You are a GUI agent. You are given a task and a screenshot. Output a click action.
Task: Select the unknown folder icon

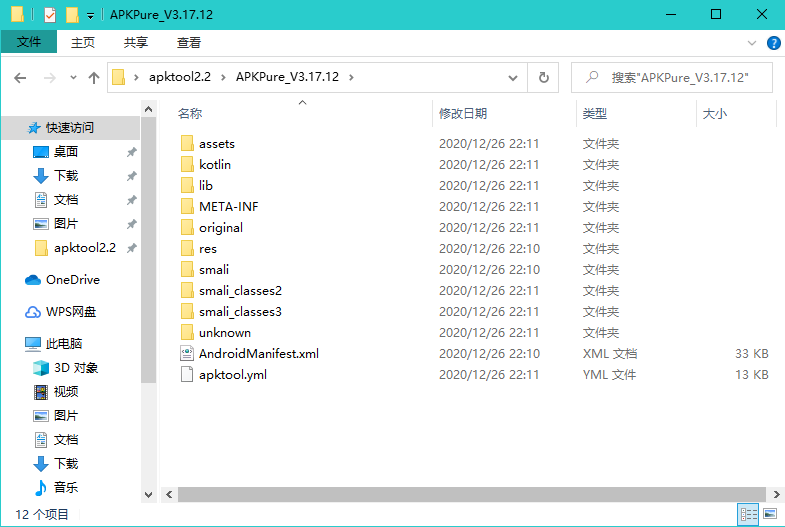pos(187,333)
